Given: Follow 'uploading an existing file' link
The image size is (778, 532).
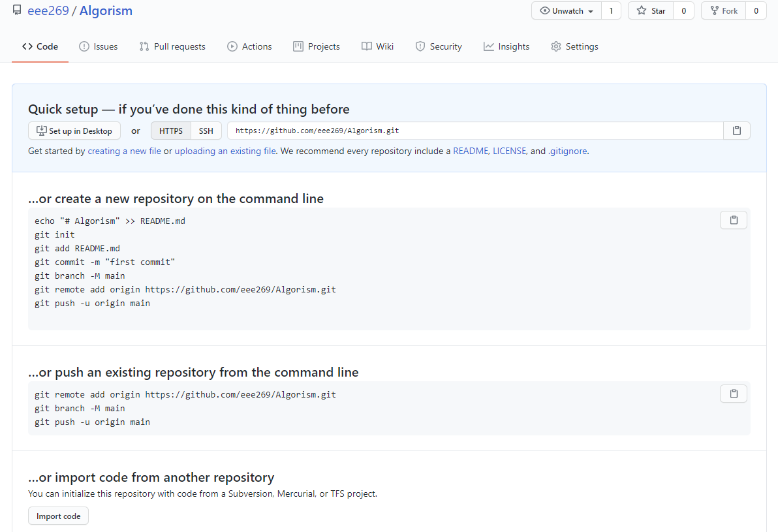Looking at the screenshot, I should pos(225,151).
